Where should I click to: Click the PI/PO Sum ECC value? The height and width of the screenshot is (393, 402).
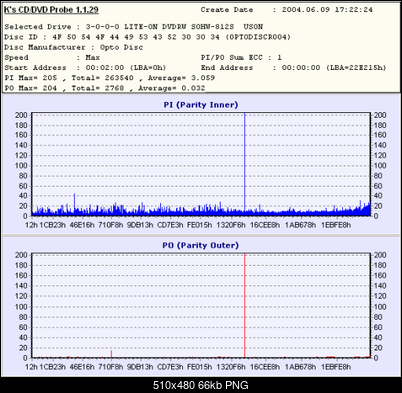(x=279, y=58)
